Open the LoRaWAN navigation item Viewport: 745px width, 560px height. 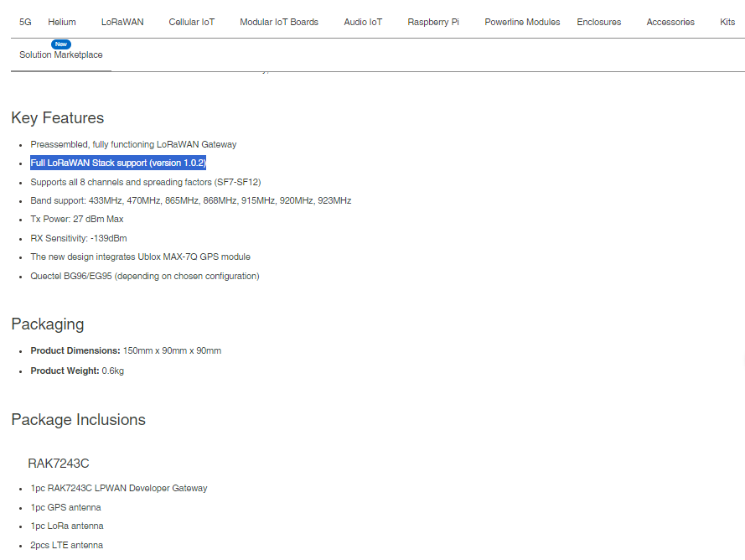[122, 22]
